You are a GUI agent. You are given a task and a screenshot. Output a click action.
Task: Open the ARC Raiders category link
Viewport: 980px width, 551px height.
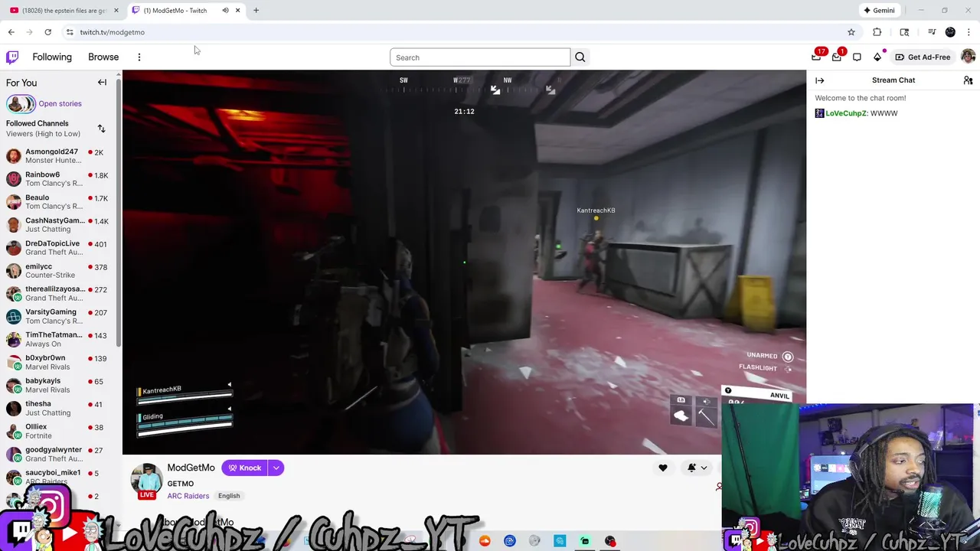[x=188, y=496]
